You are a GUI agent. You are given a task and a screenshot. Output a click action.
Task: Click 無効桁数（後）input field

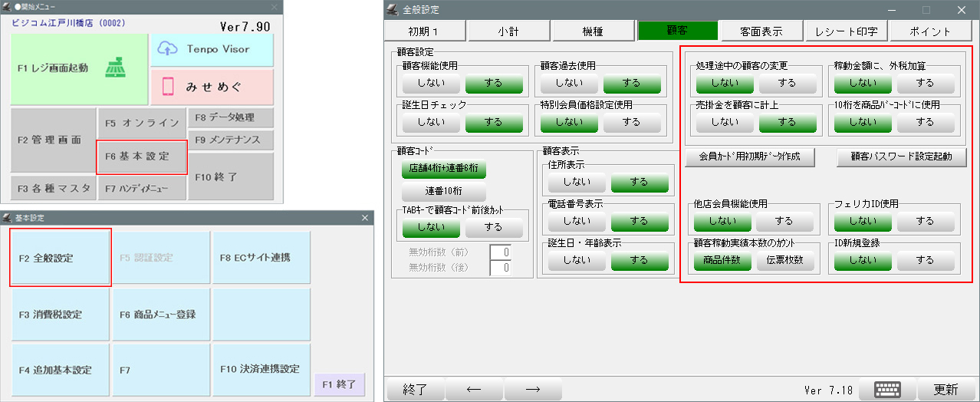click(x=500, y=268)
